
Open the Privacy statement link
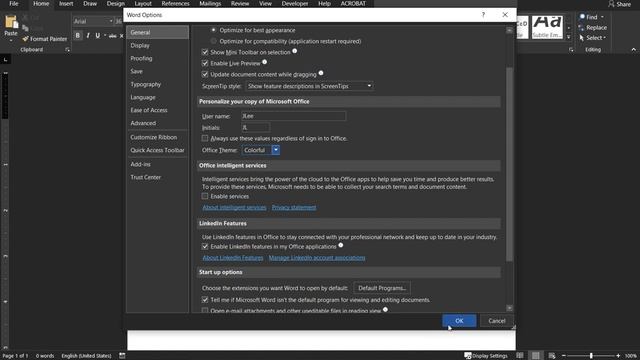coord(294,207)
